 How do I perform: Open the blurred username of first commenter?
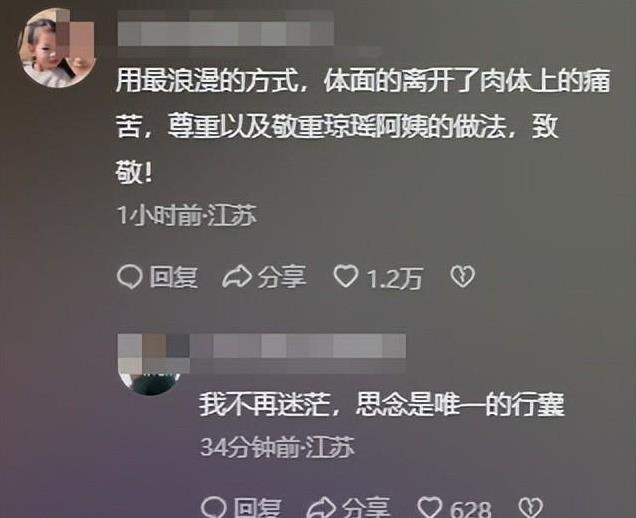[x=226, y=28]
